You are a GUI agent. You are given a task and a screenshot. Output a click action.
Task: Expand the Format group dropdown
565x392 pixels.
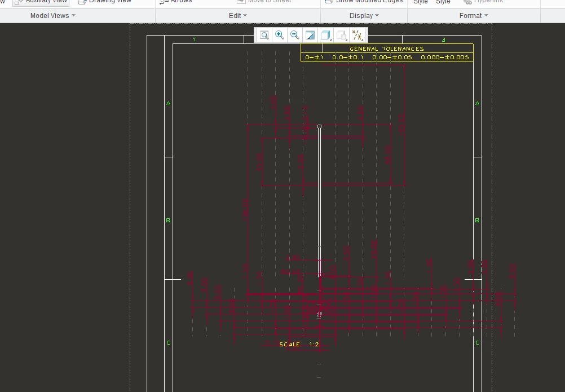(474, 15)
